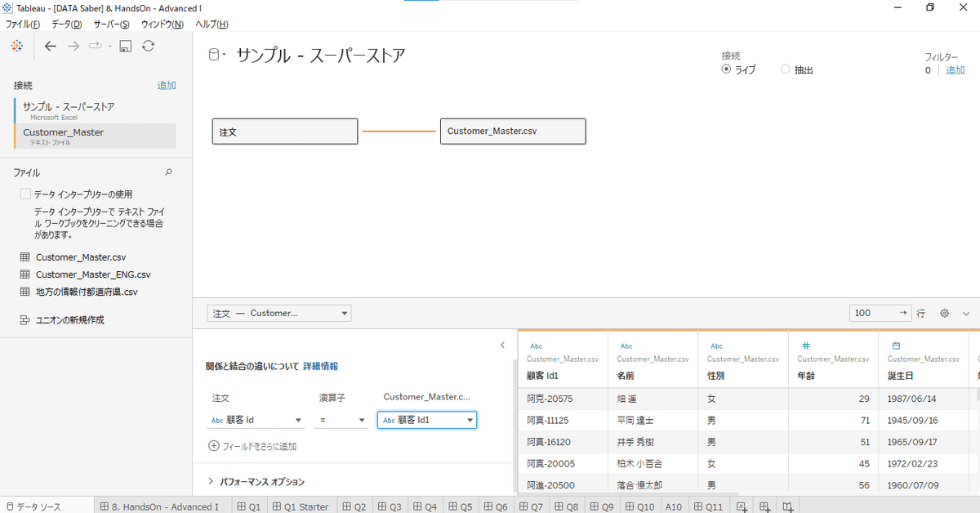Select the 注文 table box on canvas
This screenshot has height=513, width=980.
284,132
